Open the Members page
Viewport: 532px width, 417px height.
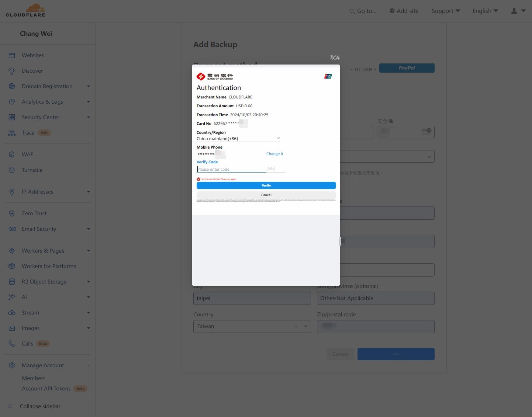(x=34, y=378)
